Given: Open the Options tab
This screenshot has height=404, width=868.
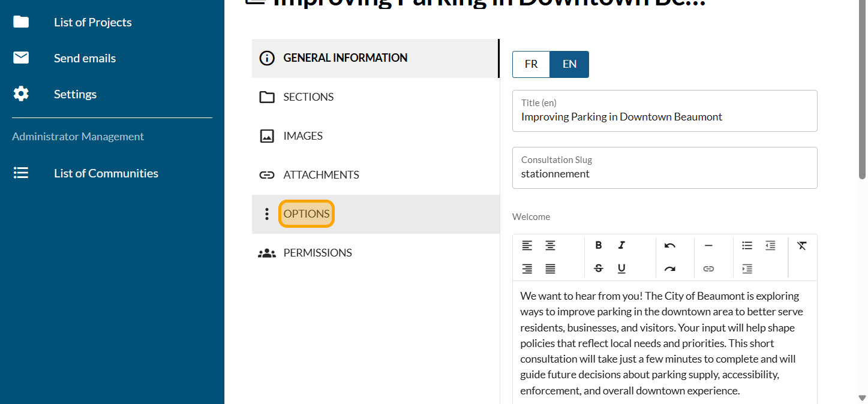Looking at the screenshot, I should pyautogui.click(x=307, y=214).
